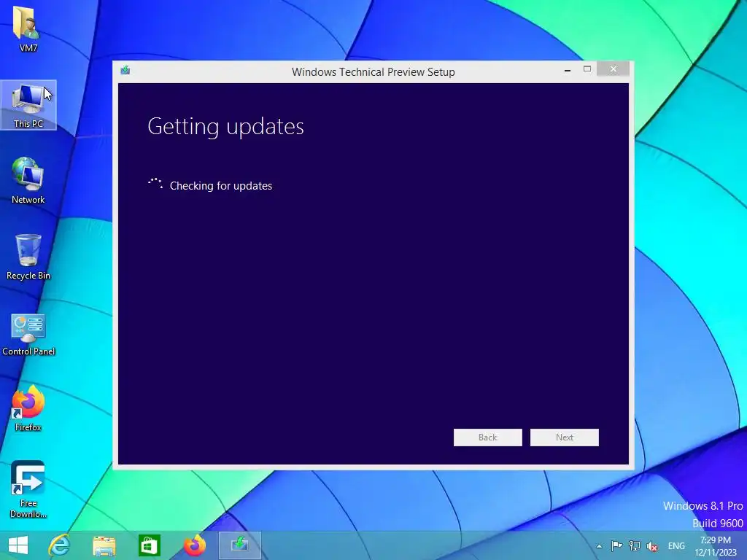747x560 pixels.
Task: Launch Internet Explorer from the taskbar
Action: click(x=59, y=545)
